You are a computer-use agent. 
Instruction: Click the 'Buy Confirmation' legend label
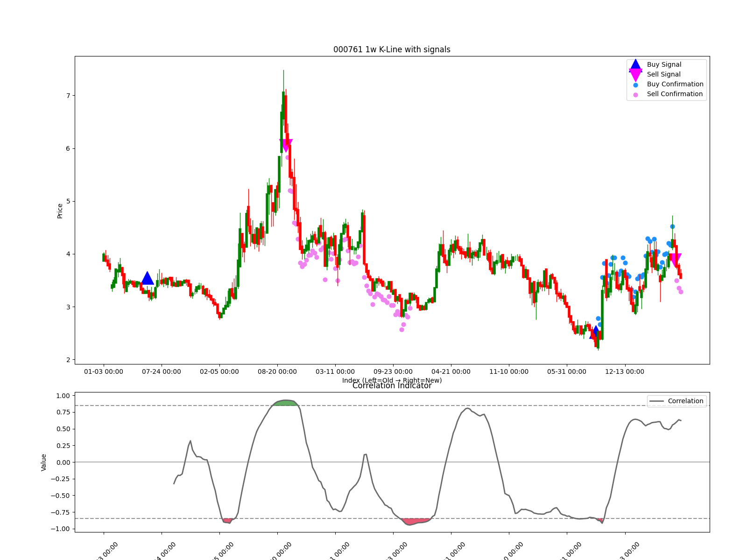pyautogui.click(x=675, y=84)
